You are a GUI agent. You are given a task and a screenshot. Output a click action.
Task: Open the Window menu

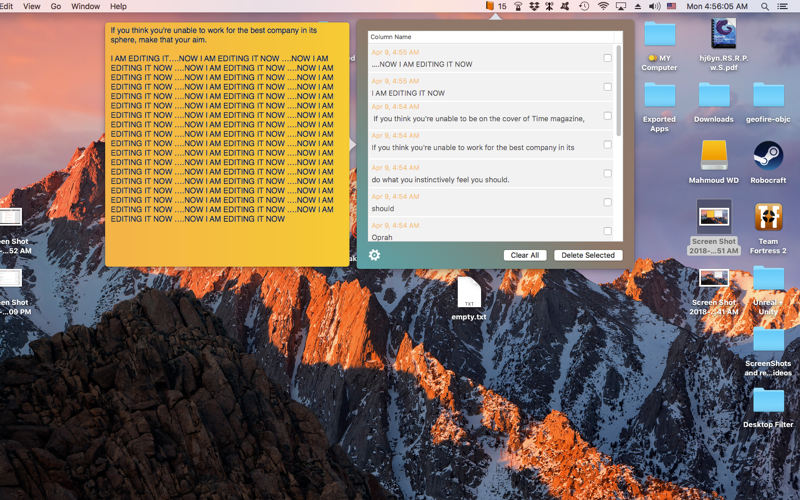(x=85, y=6)
